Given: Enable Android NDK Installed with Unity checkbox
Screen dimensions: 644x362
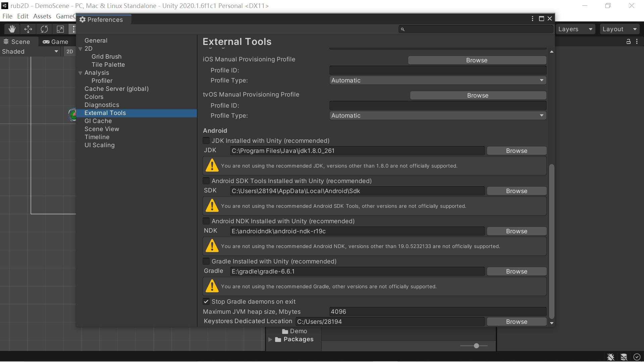Looking at the screenshot, I should (x=206, y=221).
